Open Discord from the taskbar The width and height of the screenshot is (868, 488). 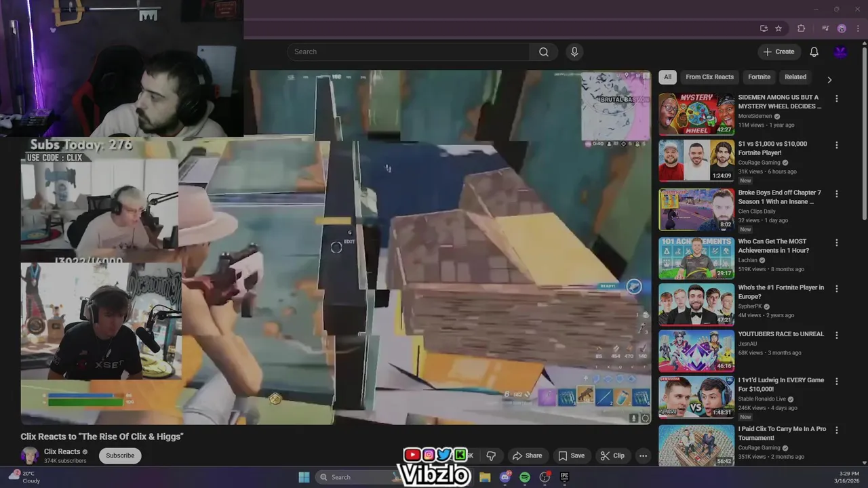tap(505, 477)
